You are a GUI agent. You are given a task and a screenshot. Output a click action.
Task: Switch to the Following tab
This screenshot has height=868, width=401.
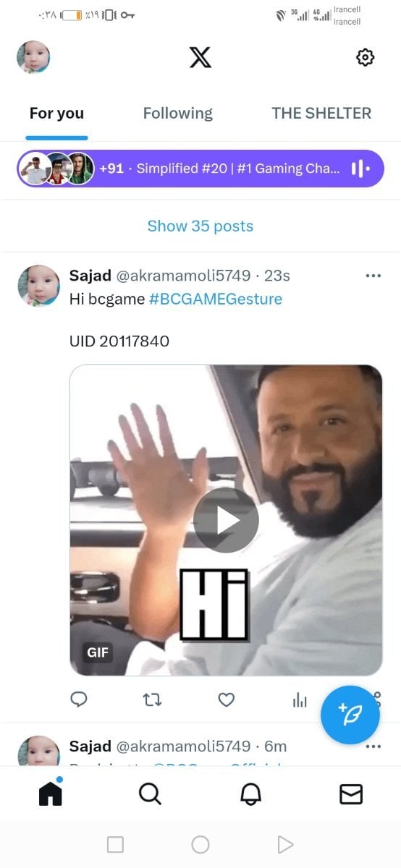(178, 113)
